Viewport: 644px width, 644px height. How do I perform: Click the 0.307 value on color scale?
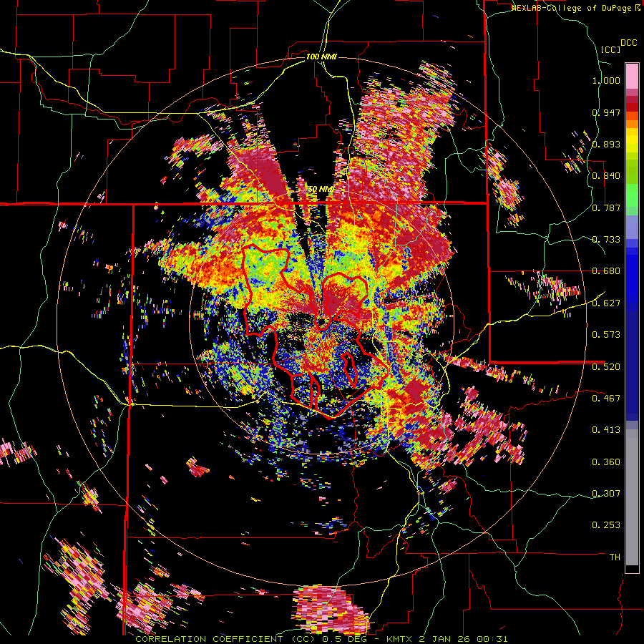pyautogui.click(x=606, y=494)
